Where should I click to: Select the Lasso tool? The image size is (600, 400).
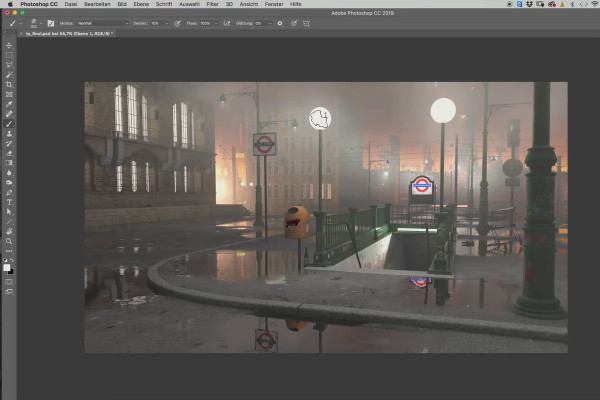pos(9,65)
